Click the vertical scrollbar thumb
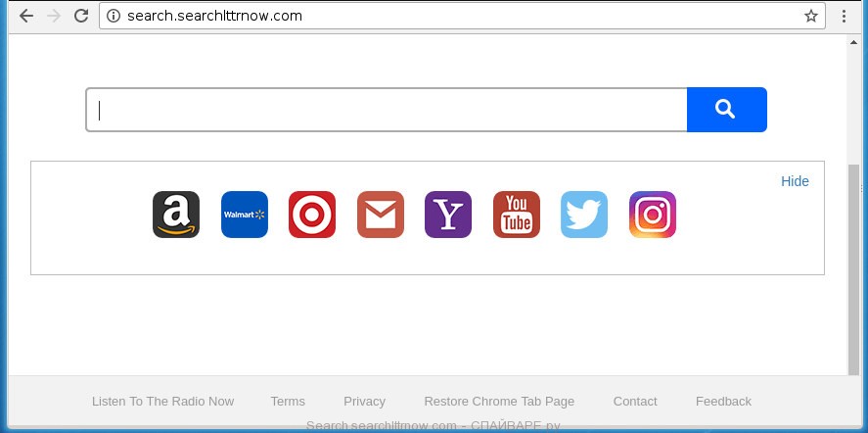Screen dimensions: 868x433 pyautogui.click(x=854, y=268)
